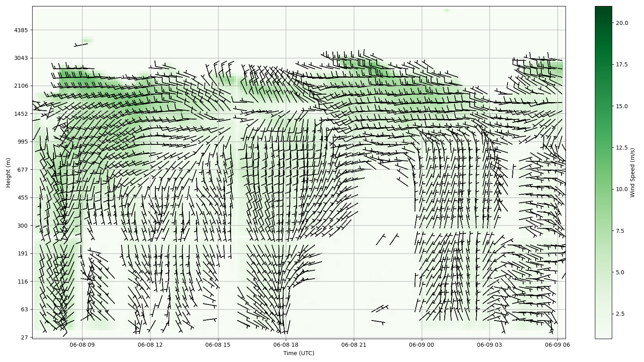Screen dimensions: 644x362
Task: Select the 995 height tick label
Action: pos(22,142)
